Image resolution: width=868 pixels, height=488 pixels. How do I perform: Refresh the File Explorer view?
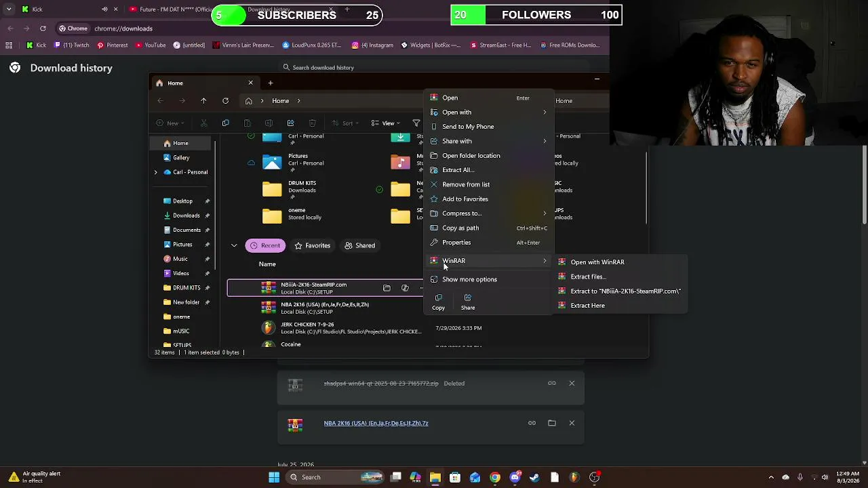tap(225, 101)
